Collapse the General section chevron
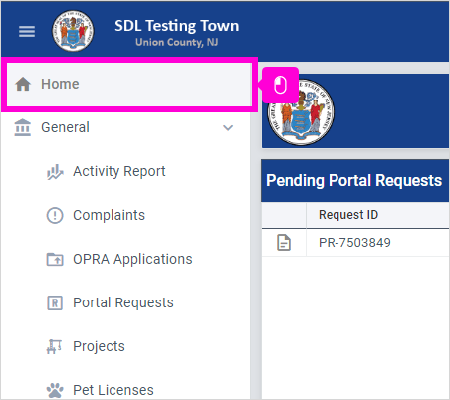 click(x=228, y=127)
